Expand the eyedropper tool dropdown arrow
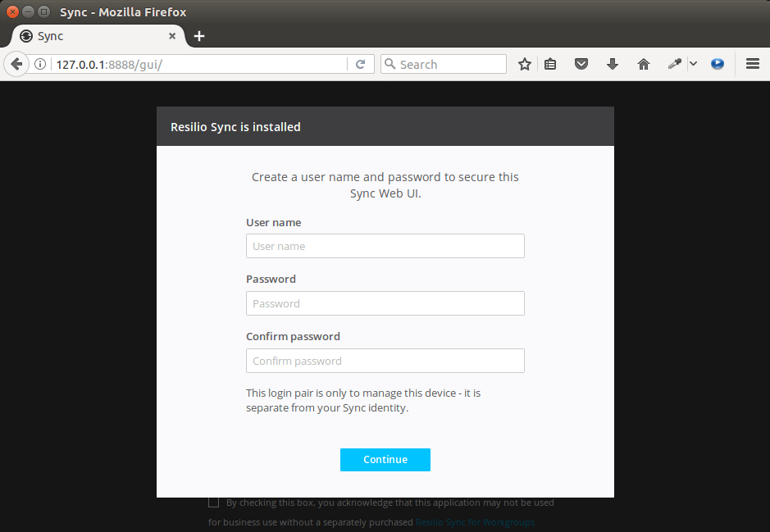 pos(693,64)
